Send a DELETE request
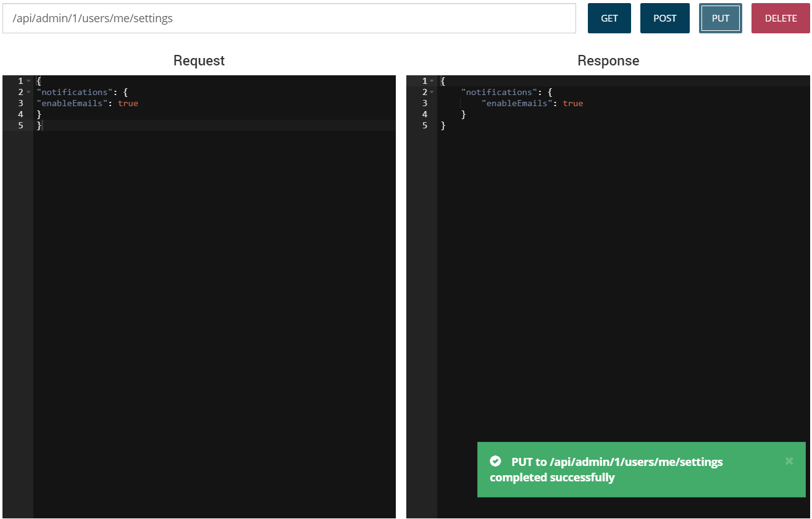Screen dimensions: 812x519 pos(780,18)
